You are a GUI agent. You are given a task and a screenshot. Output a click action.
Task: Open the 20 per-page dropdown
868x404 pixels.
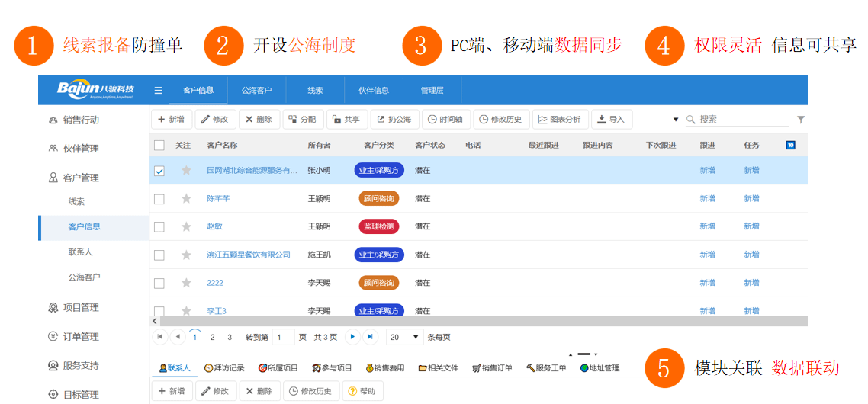coord(404,336)
